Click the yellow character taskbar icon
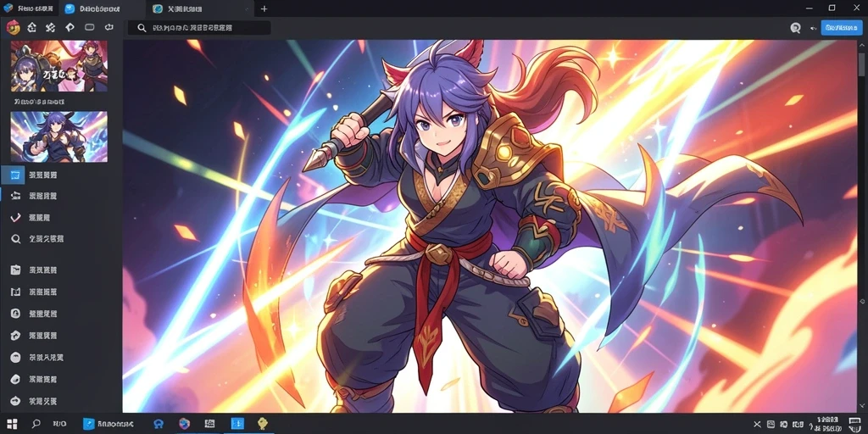Screen dimensions: 868x434 click(263, 424)
